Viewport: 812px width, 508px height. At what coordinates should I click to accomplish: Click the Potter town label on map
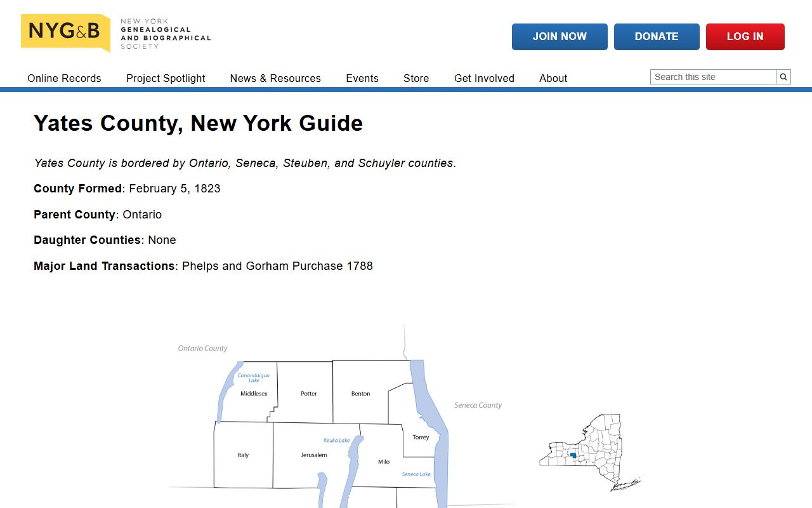tap(309, 394)
